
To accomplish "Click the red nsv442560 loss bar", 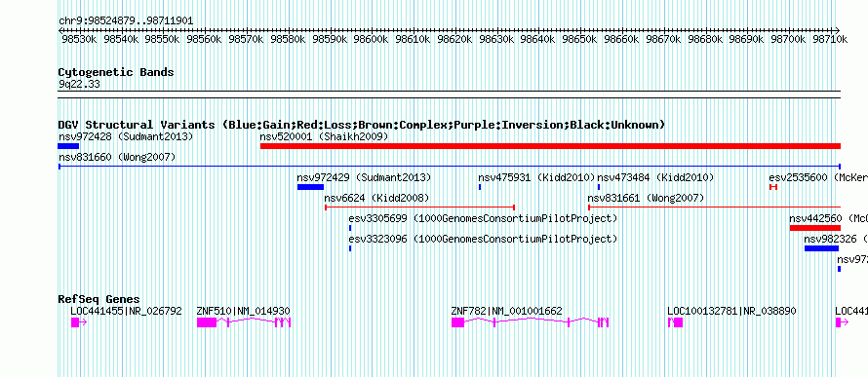I will coord(815,228).
